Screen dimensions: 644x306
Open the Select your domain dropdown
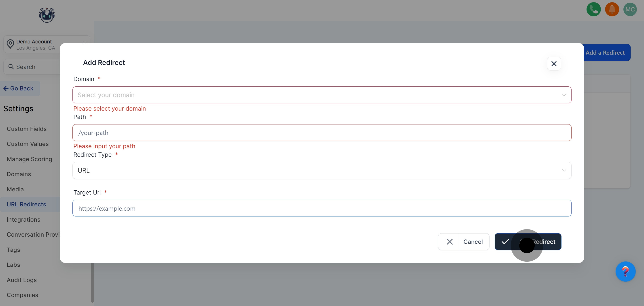(x=322, y=95)
